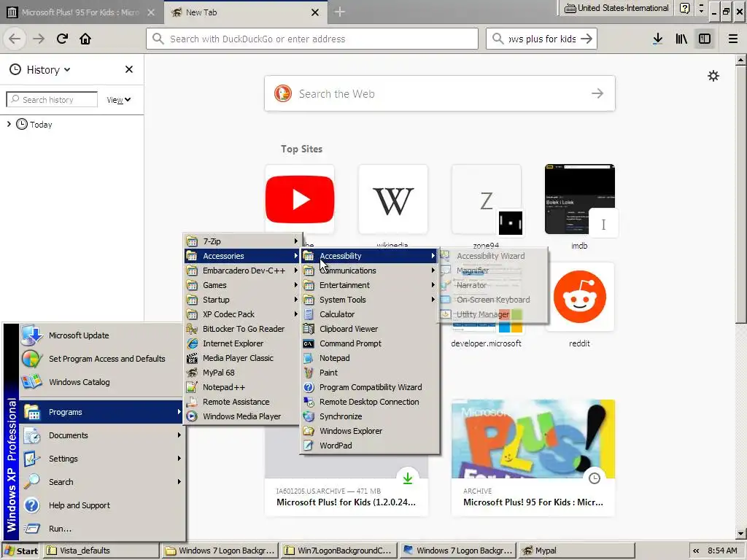The height and width of the screenshot is (560, 747).
Task: Open Microsoft Plus! 95 For Kids archive card
Action: coord(533,458)
